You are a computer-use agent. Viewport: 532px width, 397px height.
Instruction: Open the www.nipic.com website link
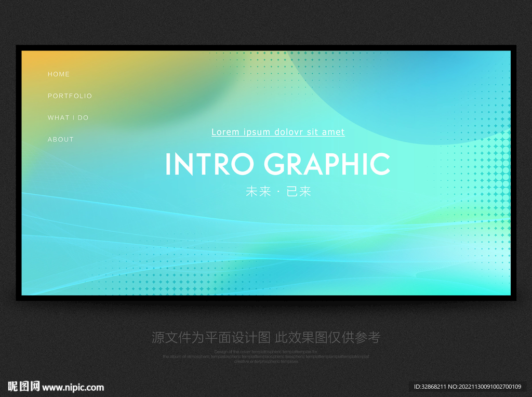point(73,388)
